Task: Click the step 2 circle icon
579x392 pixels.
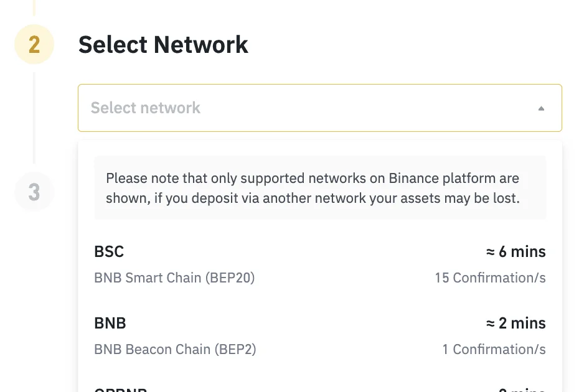Action: (34, 44)
